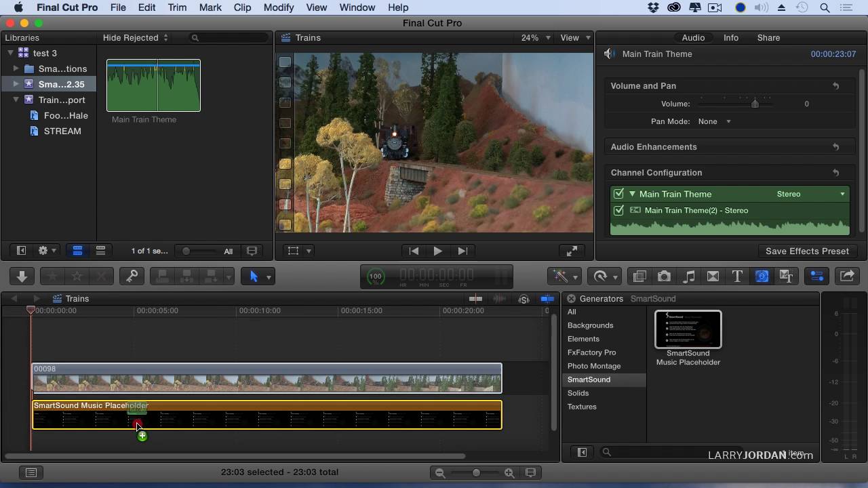
Task: Open the Pan Mode dropdown
Action: (x=715, y=121)
